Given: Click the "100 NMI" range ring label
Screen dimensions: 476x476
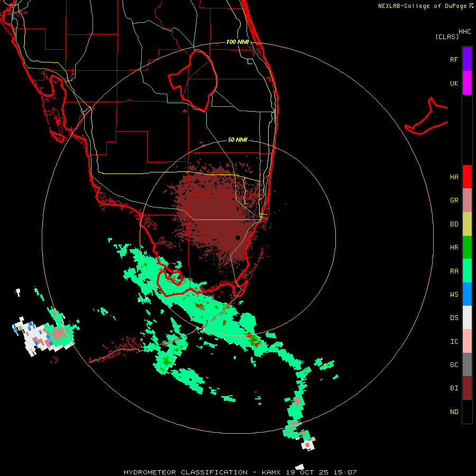Looking at the screenshot, I should pyautogui.click(x=237, y=42).
